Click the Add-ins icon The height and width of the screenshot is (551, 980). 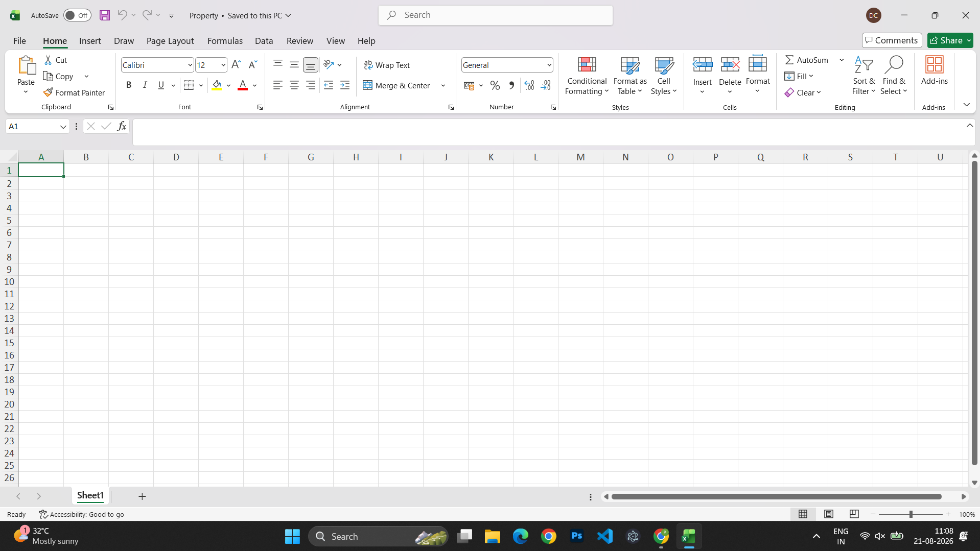coord(934,64)
